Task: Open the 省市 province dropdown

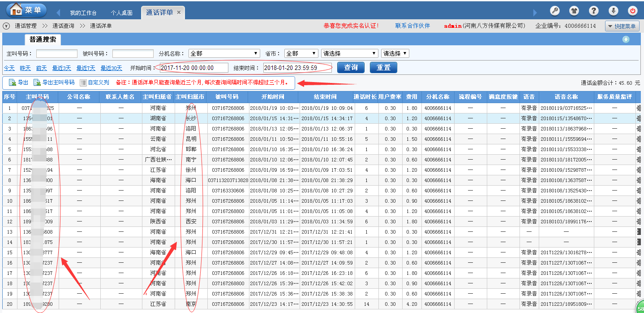Action: click(301, 53)
